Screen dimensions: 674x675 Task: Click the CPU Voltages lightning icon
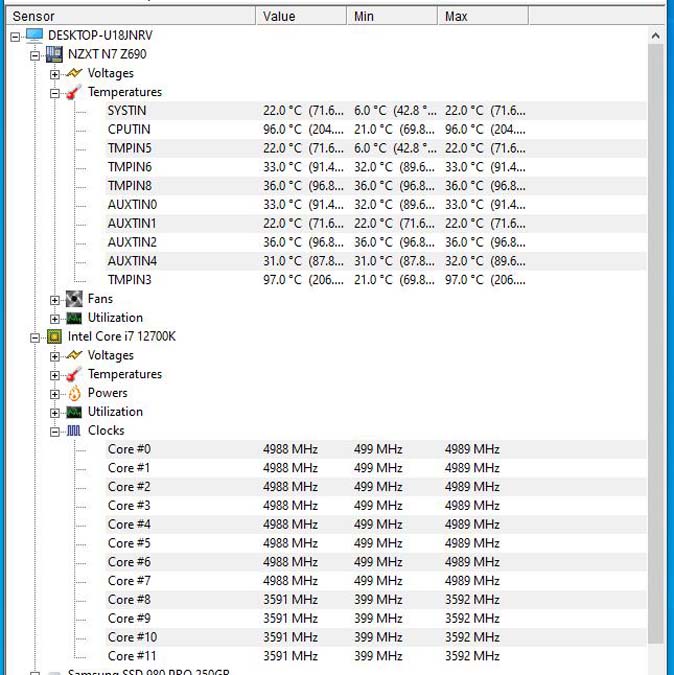pos(74,355)
